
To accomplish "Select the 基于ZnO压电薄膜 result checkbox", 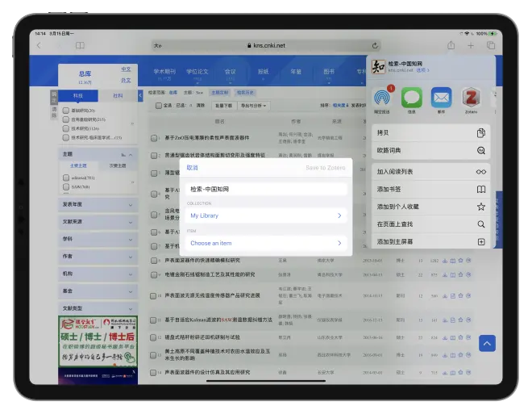I will (x=154, y=138).
